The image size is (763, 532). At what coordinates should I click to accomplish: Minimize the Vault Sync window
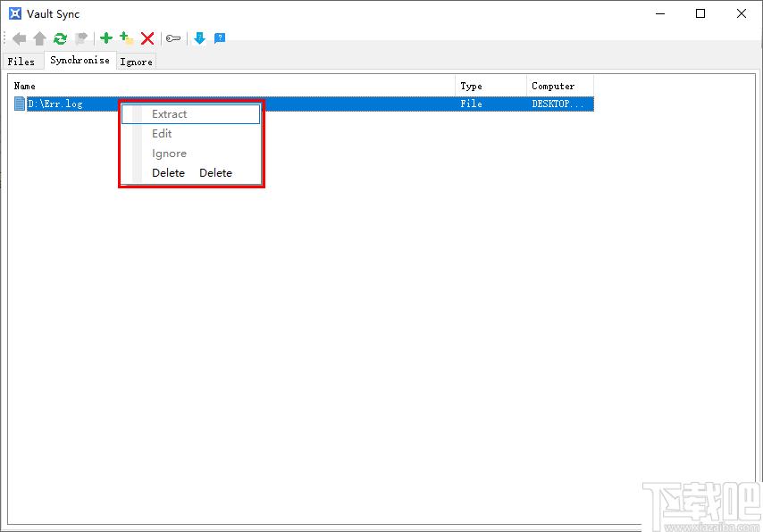660,13
